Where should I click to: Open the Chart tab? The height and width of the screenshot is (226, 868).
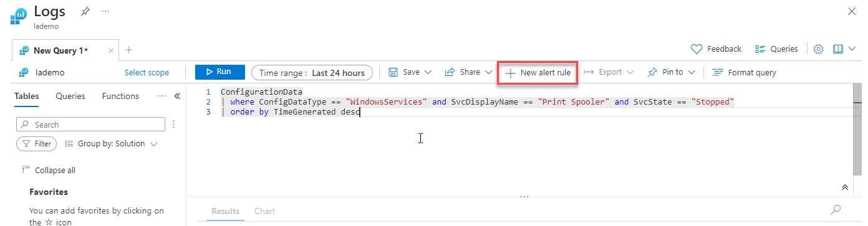(264, 211)
